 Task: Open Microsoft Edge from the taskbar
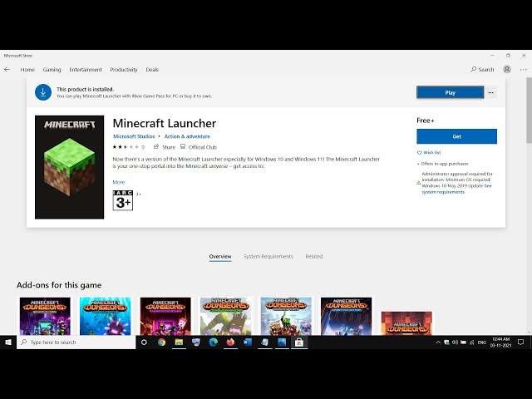pos(213,342)
